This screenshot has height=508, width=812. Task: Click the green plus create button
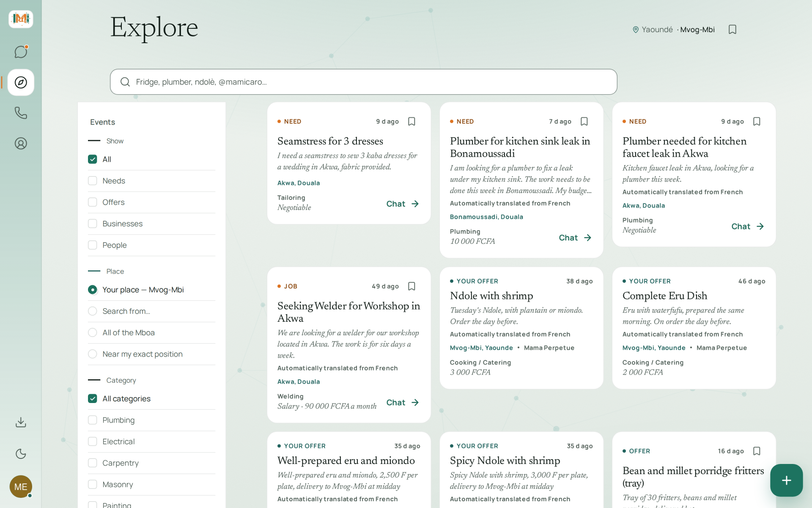(786, 480)
